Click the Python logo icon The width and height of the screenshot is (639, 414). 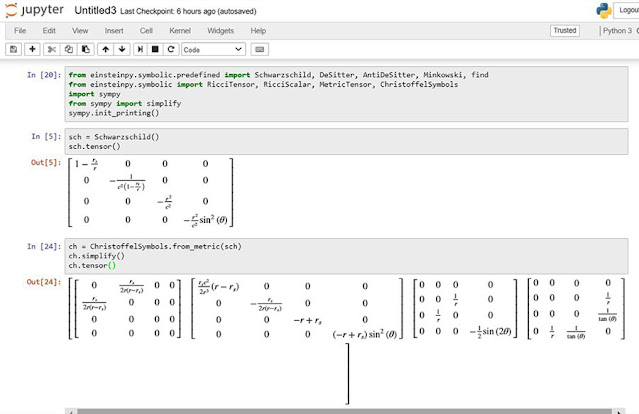point(604,11)
